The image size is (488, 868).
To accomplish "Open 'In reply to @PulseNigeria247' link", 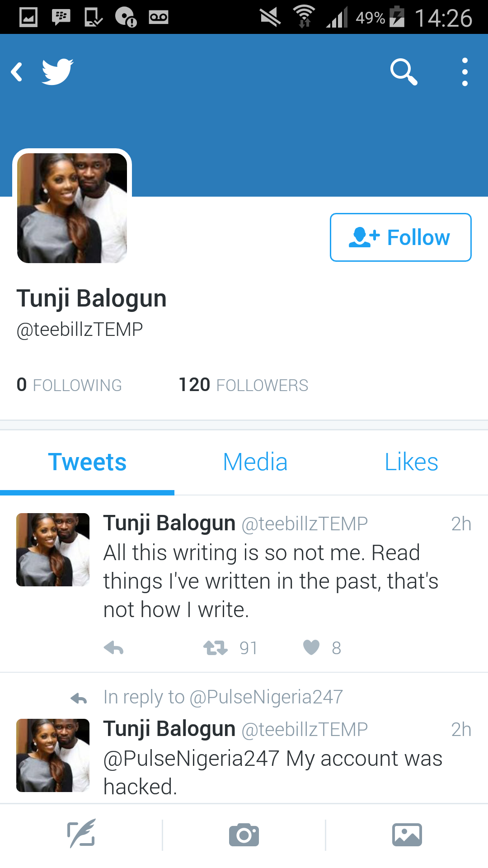I will click(223, 697).
